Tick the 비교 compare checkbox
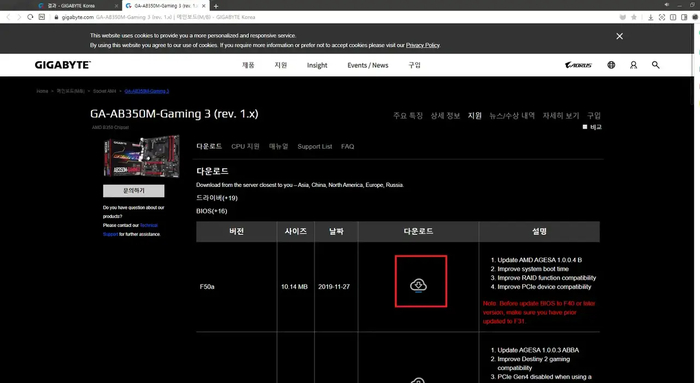 (x=585, y=127)
